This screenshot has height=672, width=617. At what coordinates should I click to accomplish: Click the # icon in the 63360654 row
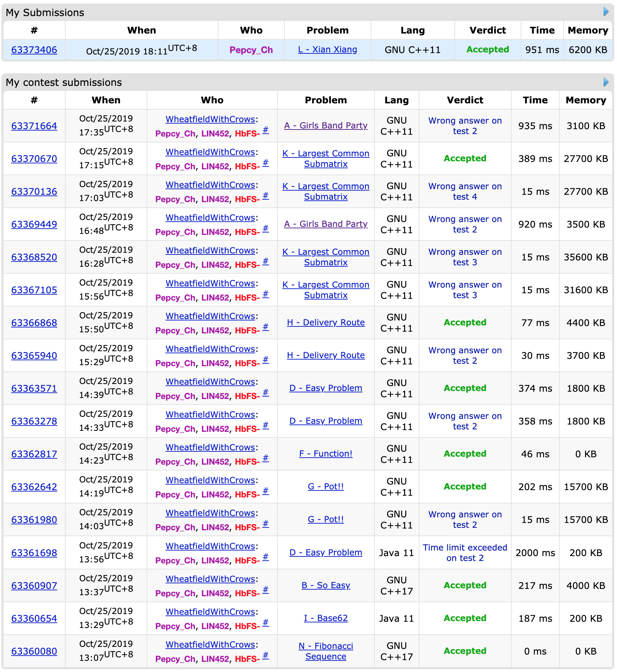tap(266, 623)
